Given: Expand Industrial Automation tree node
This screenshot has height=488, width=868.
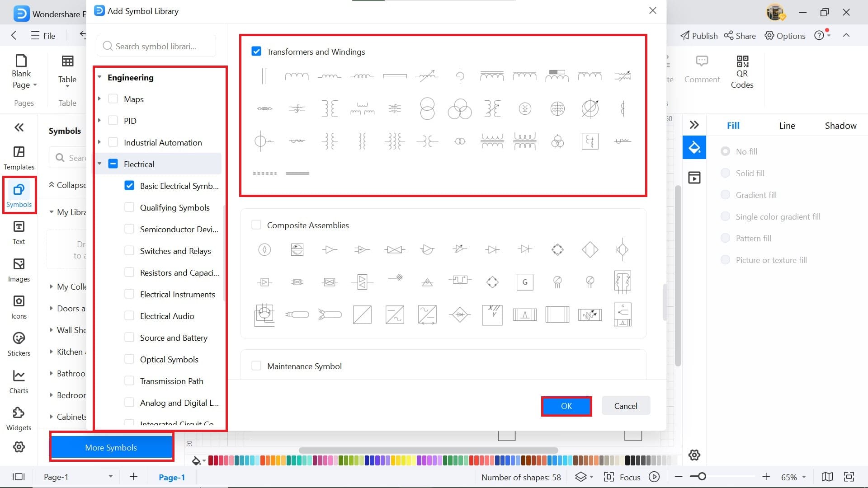Looking at the screenshot, I should (99, 142).
